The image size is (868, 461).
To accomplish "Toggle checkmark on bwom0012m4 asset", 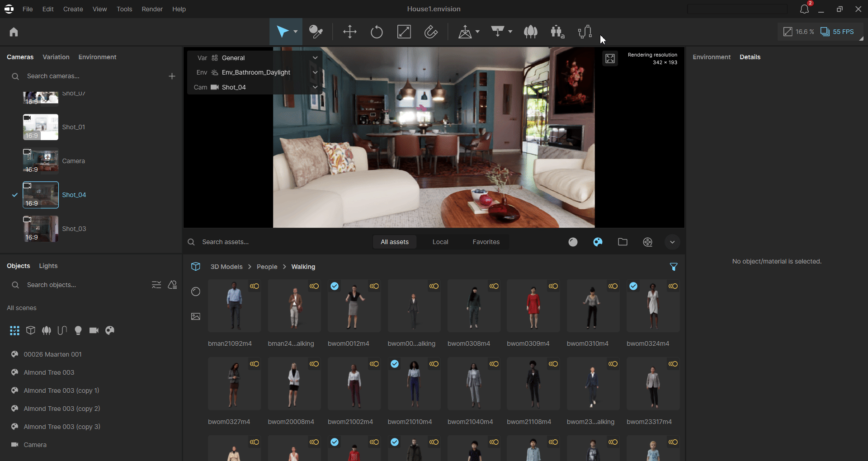I will 335,286.
